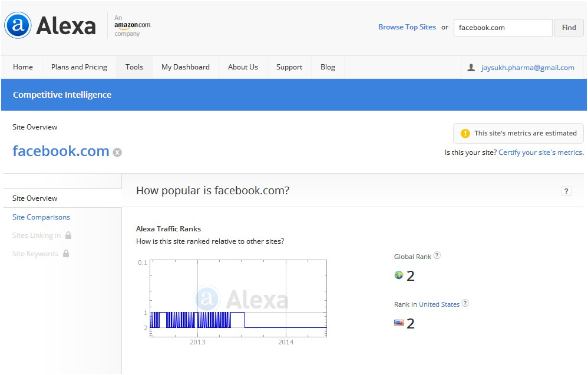
Task: Select Site Comparisons in the sidebar
Action: 41,217
